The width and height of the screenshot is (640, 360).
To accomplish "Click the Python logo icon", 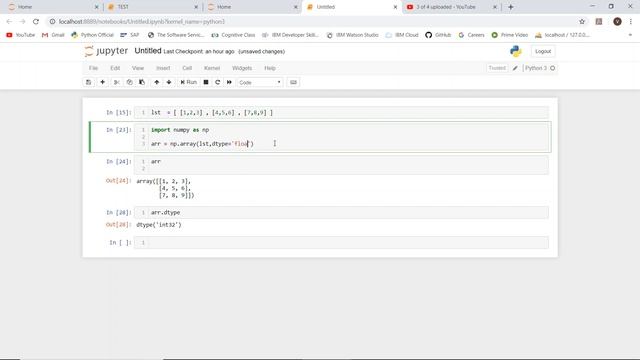I will click(x=516, y=51).
